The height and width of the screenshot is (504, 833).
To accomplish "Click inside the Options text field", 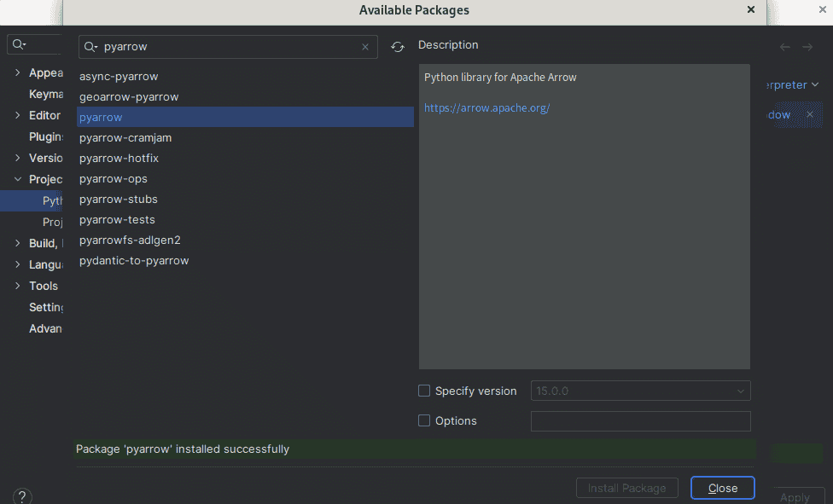I will [x=640, y=421].
